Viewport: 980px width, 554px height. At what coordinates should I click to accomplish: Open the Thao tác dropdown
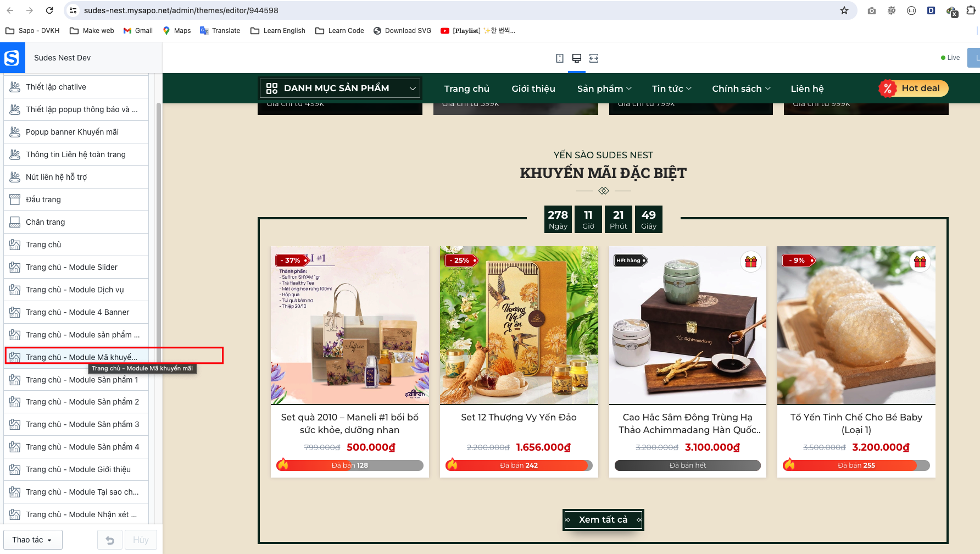[33, 540]
